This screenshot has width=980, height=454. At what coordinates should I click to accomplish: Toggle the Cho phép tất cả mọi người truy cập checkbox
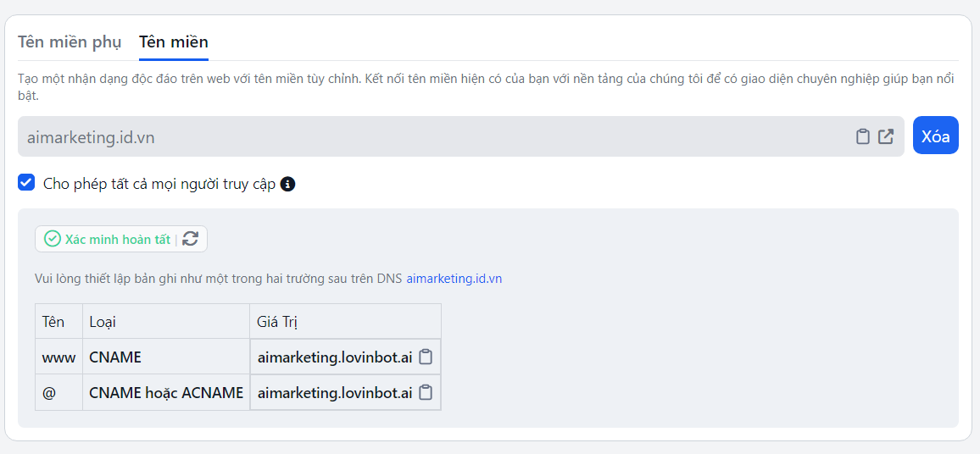26,183
